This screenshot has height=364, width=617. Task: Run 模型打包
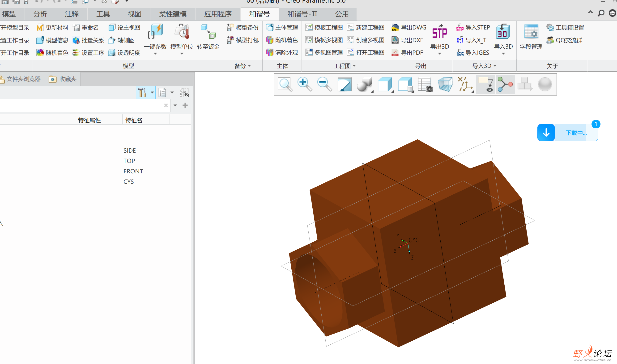[x=243, y=40]
